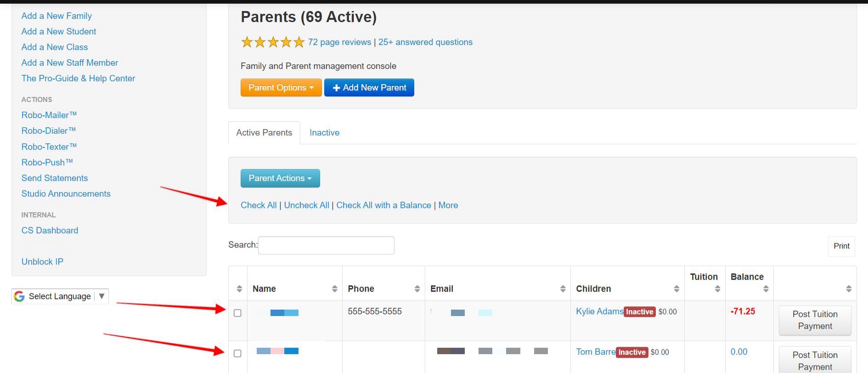The image size is (868, 373).
Task: Open Send Statements
Action: coord(54,178)
